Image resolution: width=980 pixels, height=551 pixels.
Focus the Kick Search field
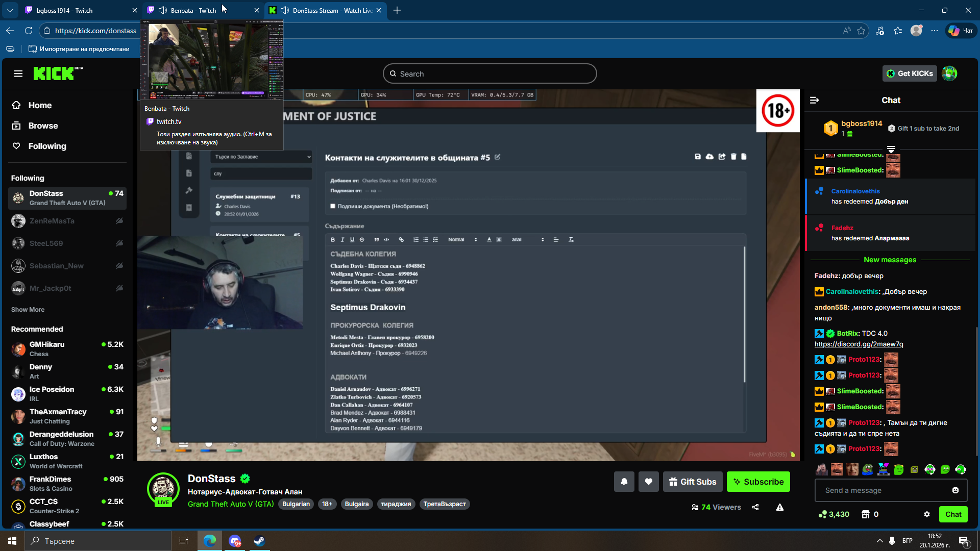pos(490,73)
